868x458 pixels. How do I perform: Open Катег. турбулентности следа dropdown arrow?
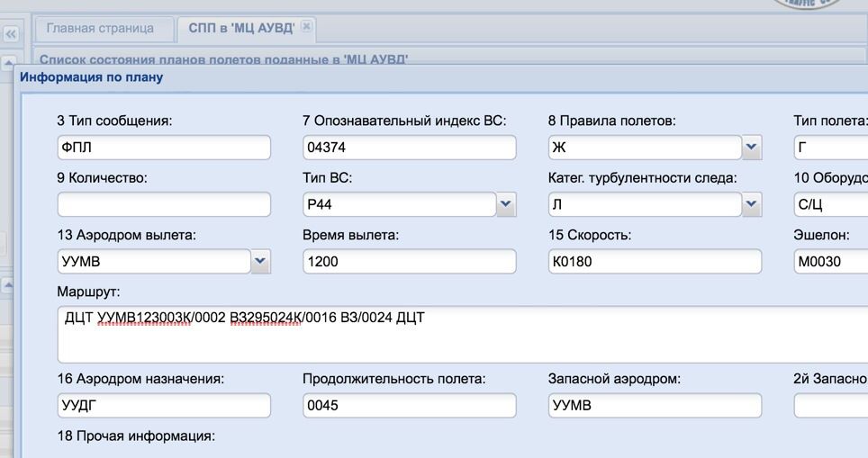click(751, 204)
